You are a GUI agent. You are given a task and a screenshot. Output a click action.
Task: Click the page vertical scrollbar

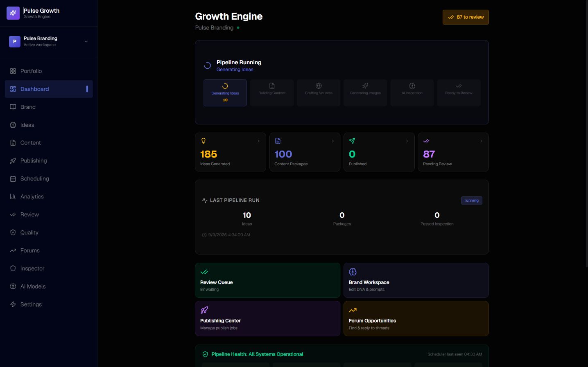click(x=586, y=133)
